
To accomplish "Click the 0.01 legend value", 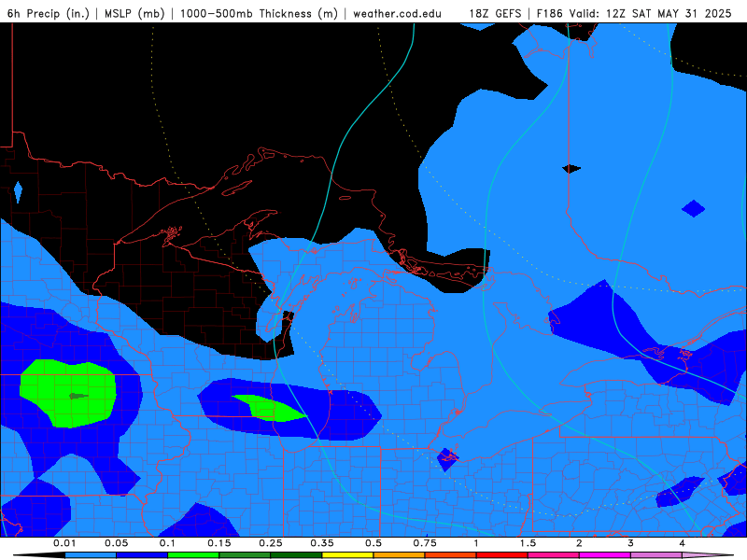I will click(x=64, y=543).
